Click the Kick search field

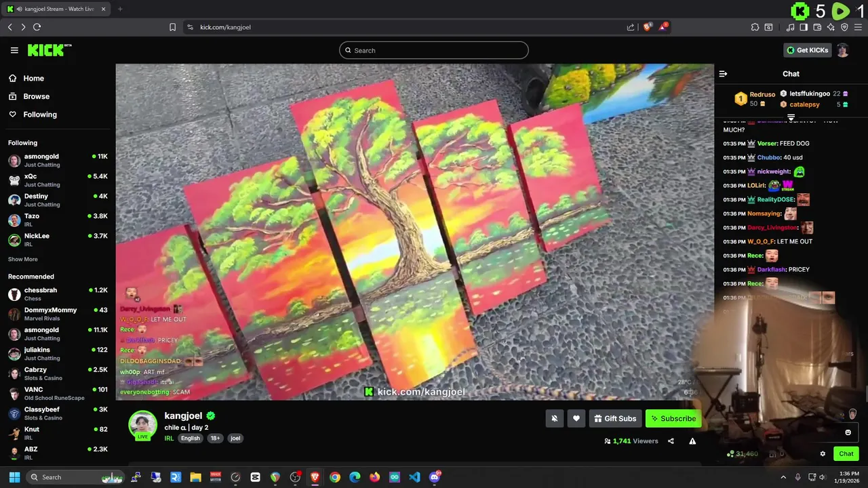(434, 50)
